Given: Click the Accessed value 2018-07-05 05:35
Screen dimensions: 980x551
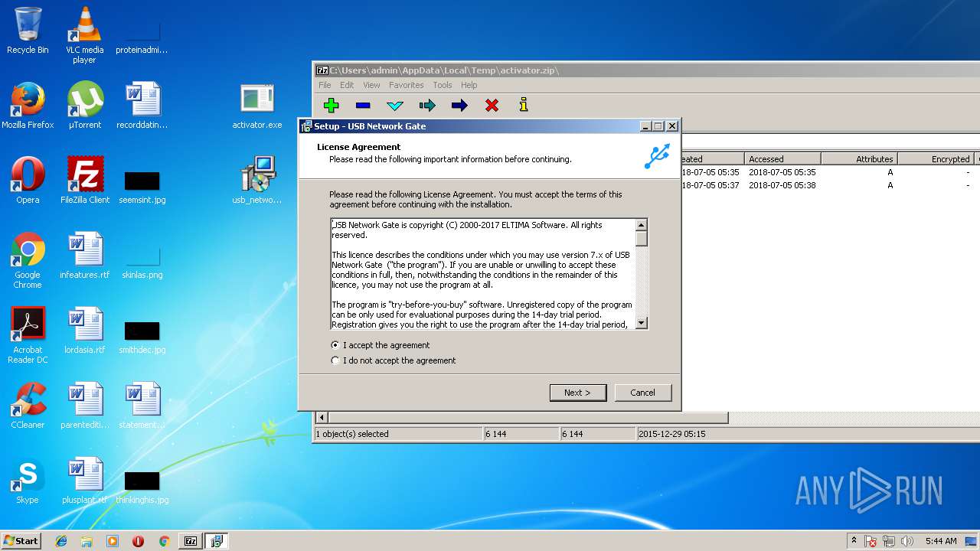Looking at the screenshot, I should [782, 172].
